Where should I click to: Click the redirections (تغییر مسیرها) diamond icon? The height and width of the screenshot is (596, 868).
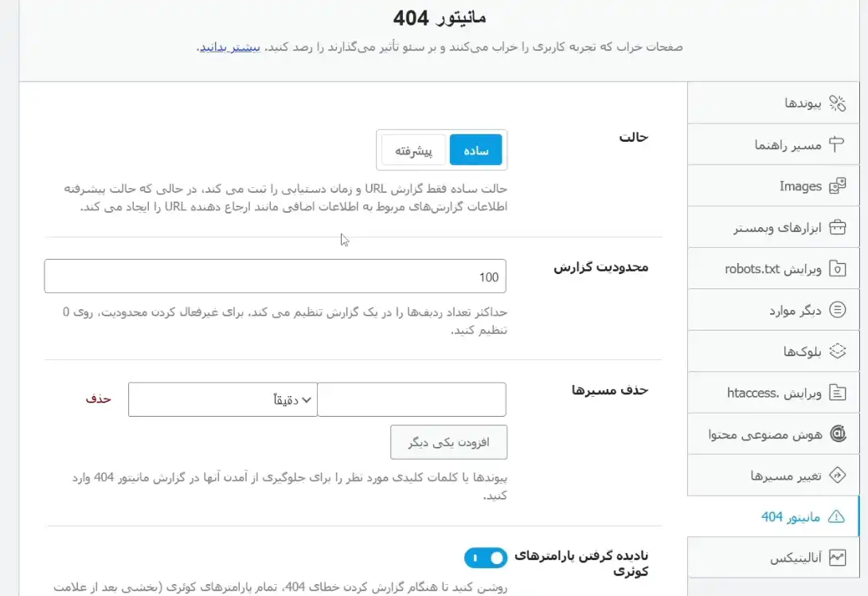[837, 475]
